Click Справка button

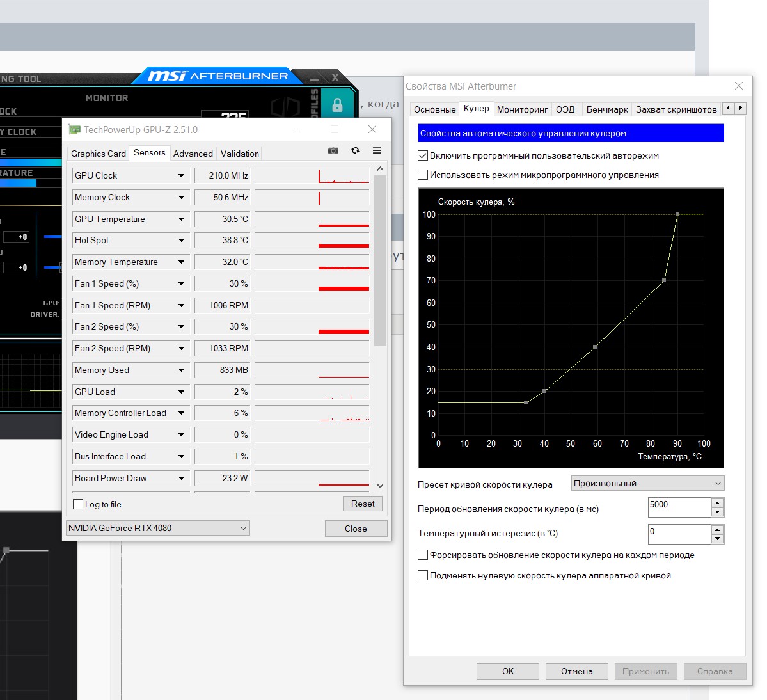click(x=715, y=671)
